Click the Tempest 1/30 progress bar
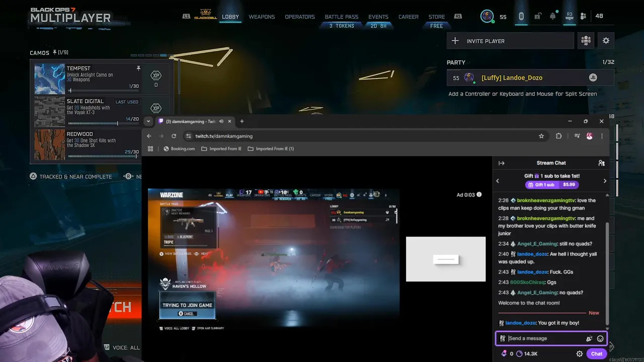The image size is (644, 362). click(103, 91)
